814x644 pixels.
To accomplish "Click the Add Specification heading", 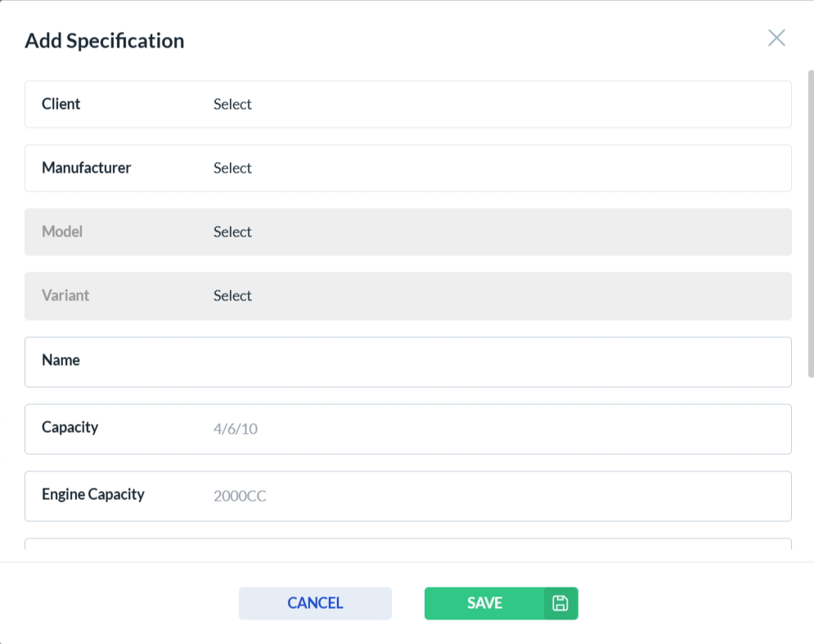I will pos(105,41).
